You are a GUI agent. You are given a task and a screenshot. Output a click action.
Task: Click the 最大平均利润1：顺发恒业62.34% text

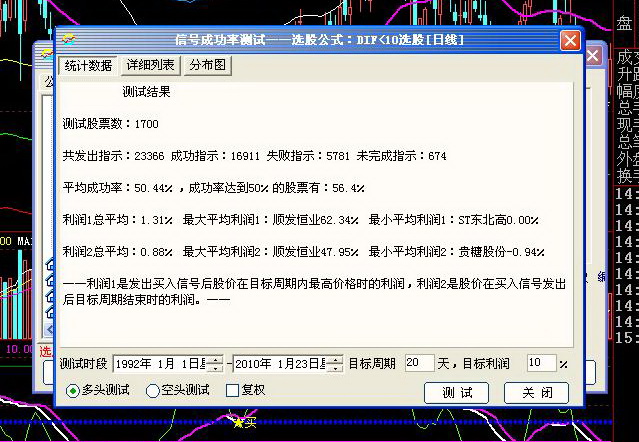point(271,220)
